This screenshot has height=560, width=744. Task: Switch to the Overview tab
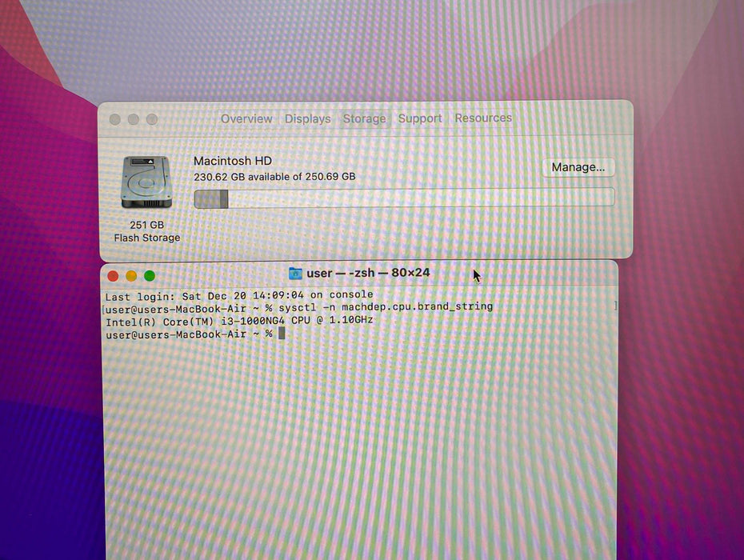click(x=246, y=118)
